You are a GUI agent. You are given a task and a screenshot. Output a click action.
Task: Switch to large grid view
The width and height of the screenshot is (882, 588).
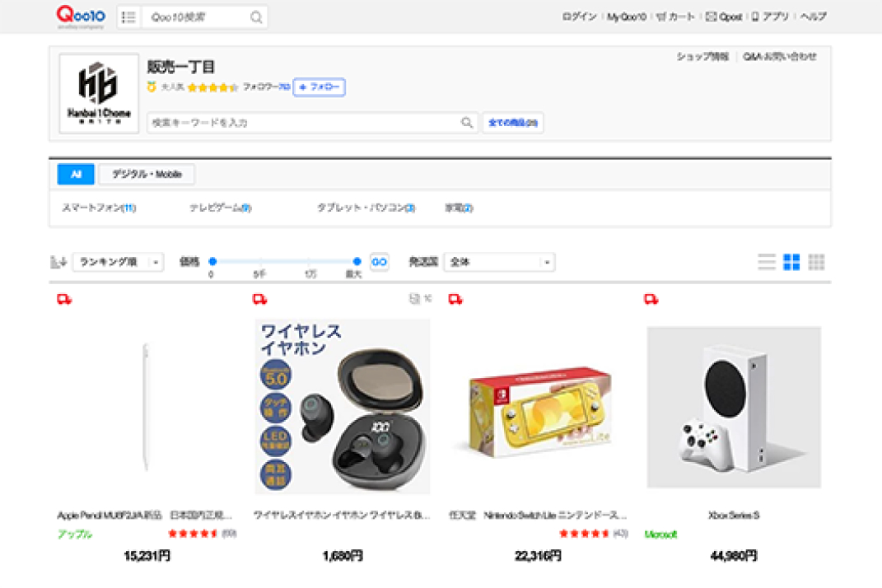[x=791, y=262]
